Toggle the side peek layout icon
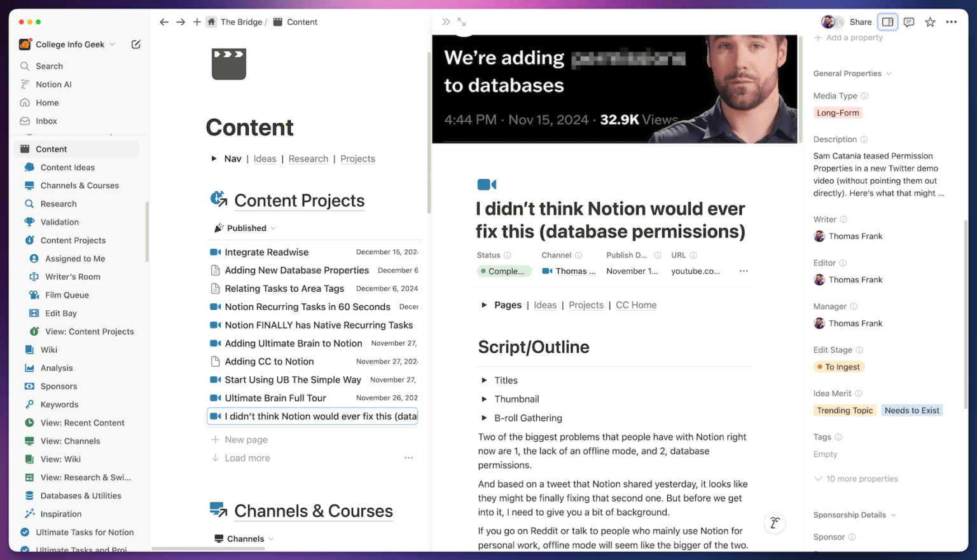Image resolution: width=977 pixels, height=560 pixels. pyautogui.click(x=888, y=22)
